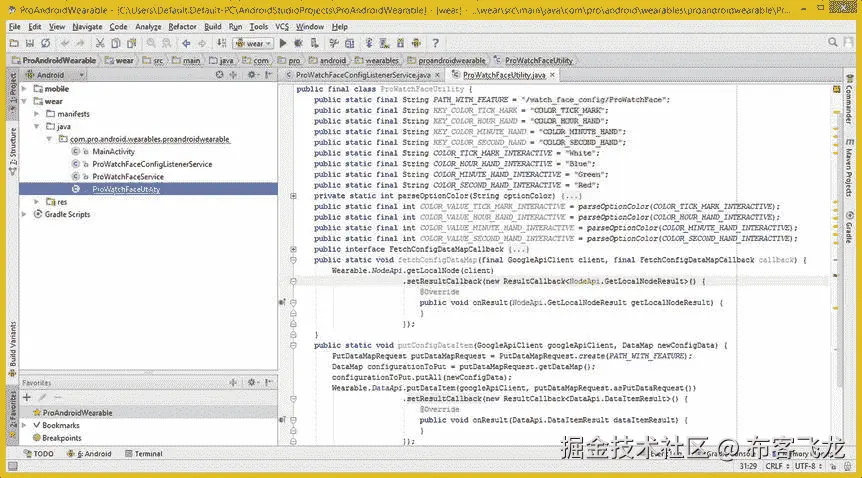This screenshot has width=862, height=478.
Task: Click the Make Project icon
Action: coord(222,43)
